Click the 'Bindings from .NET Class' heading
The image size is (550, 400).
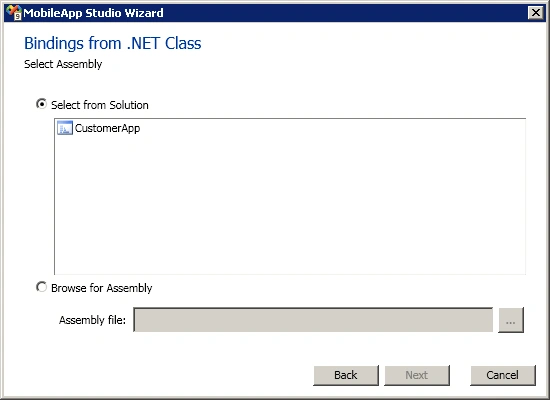(113, 43)
